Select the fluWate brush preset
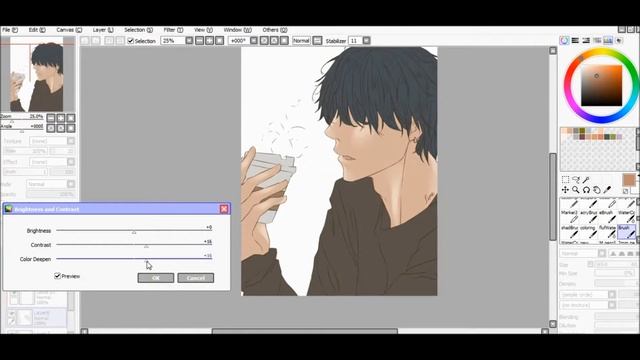Screen dimensions: 640x360 (607, 233)
